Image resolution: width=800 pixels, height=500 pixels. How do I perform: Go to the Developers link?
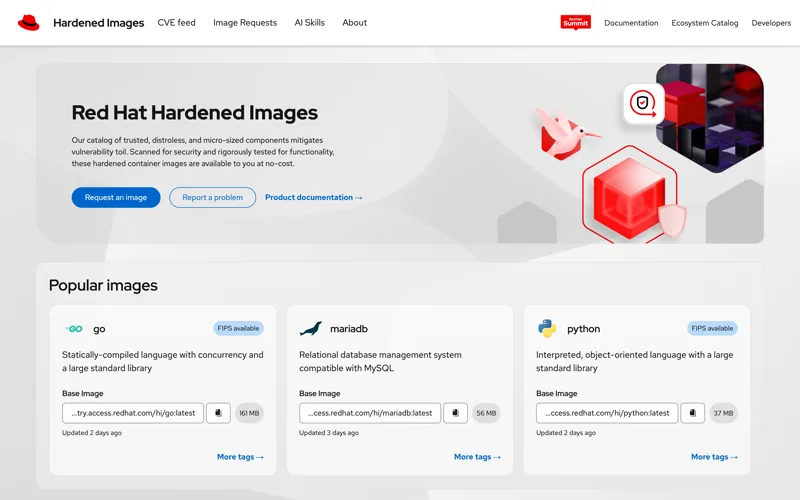point(771,23)
